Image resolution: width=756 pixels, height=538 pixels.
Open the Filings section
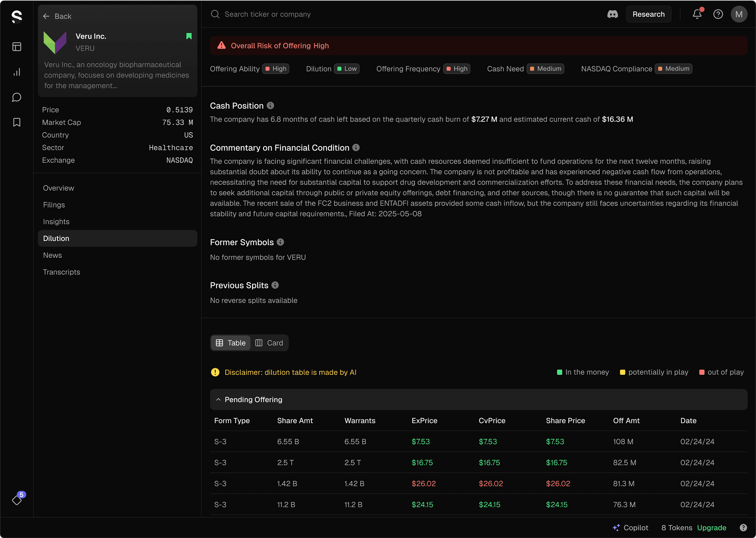(118, 205)
